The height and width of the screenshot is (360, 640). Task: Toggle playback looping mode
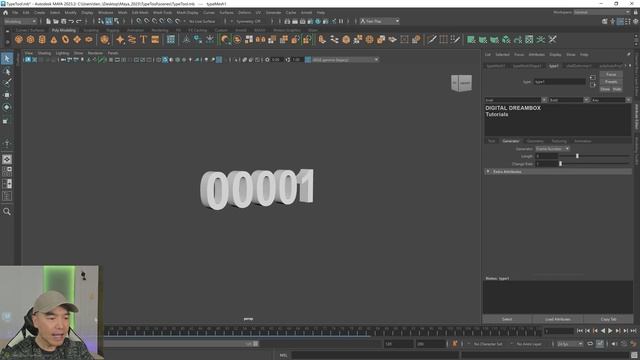tap(590, 344)
